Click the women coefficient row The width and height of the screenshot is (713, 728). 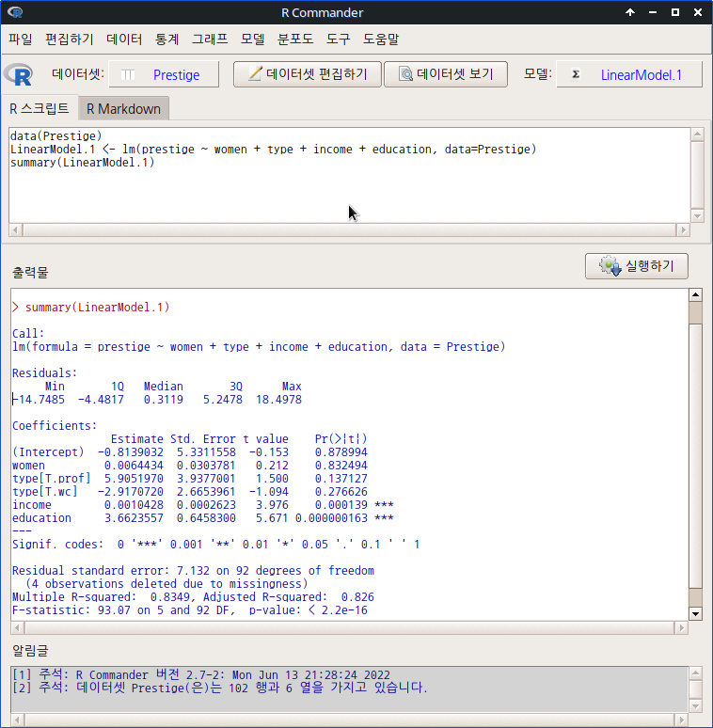click(189, 466)
